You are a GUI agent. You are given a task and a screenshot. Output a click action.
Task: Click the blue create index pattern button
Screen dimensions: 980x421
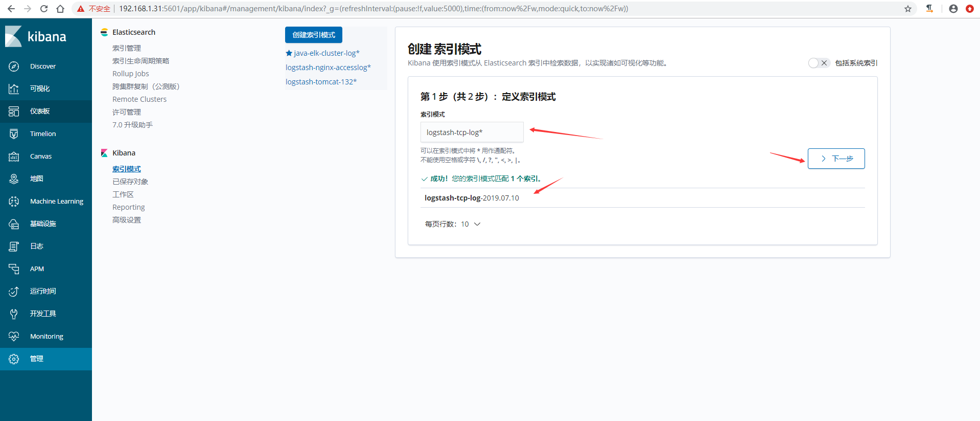[x=314, y=35]
